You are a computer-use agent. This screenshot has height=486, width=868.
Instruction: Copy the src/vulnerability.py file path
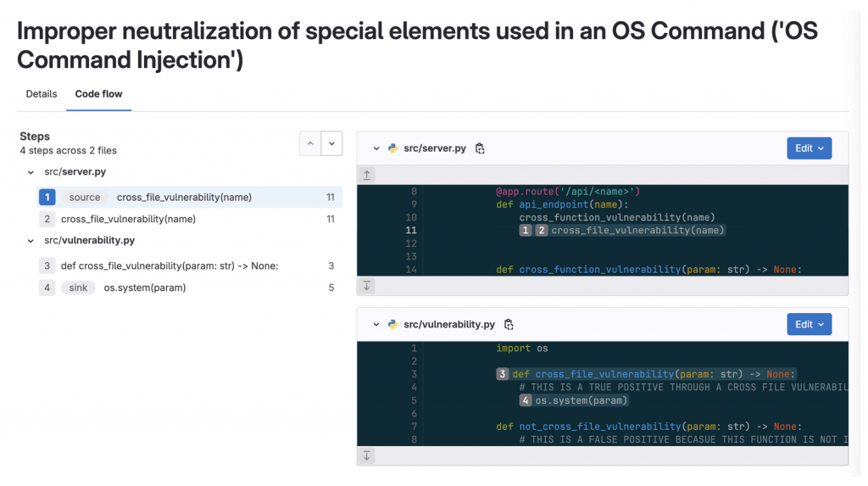tap(509, 324)
